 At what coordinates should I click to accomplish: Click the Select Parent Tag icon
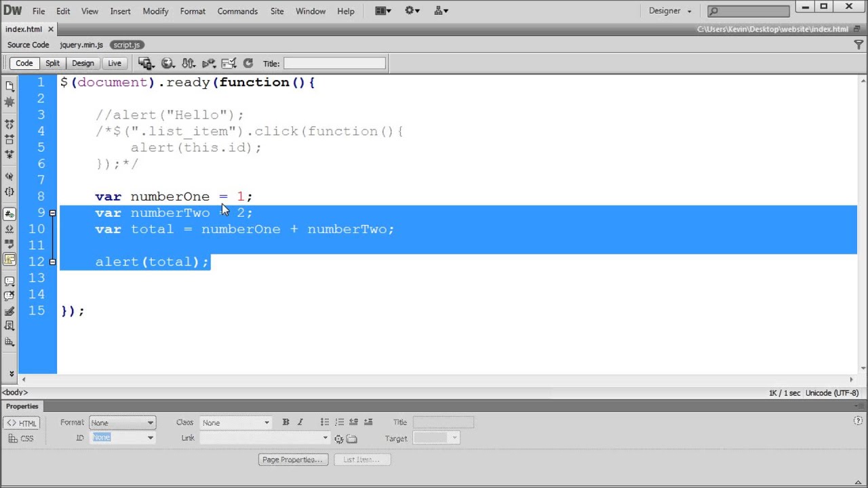pyautogui.click(x=9, y=177)
